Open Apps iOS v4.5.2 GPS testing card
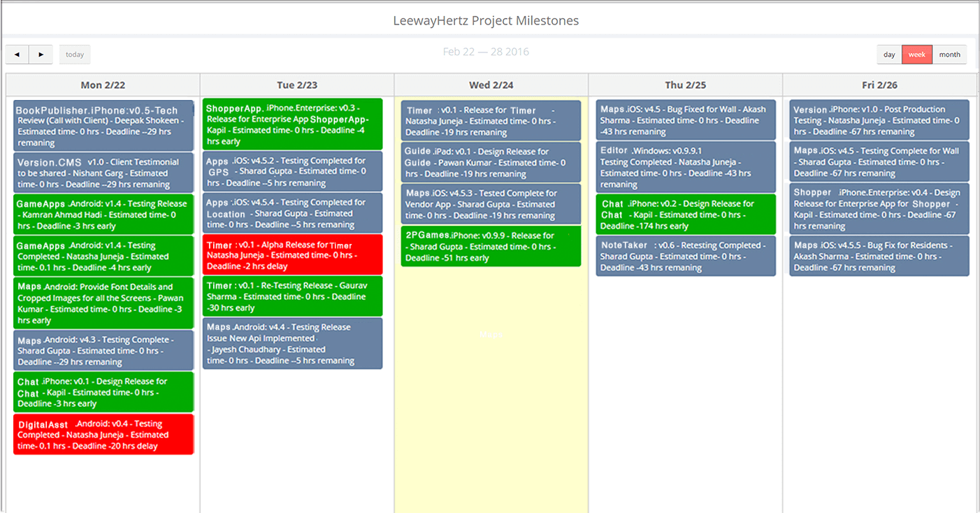Viewport: 980px width, 513px height. point(293,171)
